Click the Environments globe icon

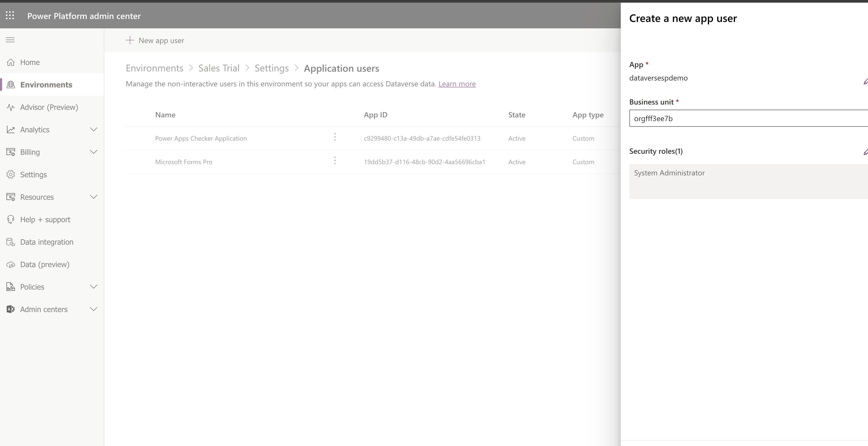pos(11,84)
